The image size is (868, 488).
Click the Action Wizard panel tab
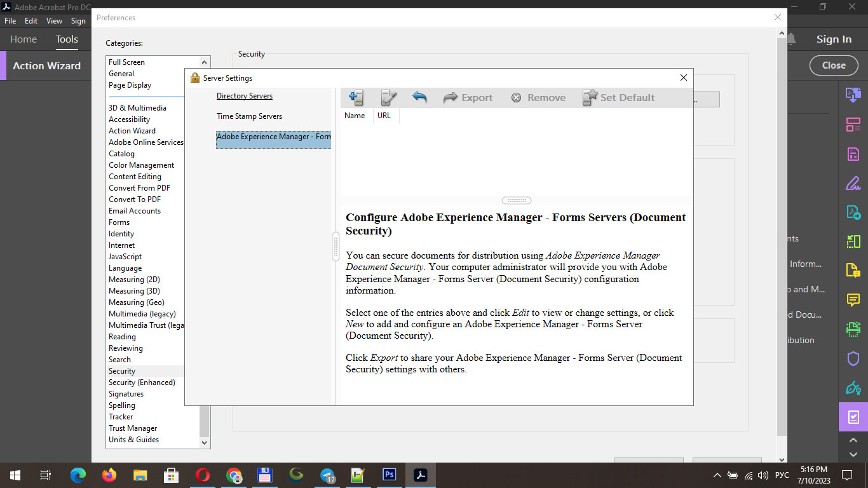(46, 66)
